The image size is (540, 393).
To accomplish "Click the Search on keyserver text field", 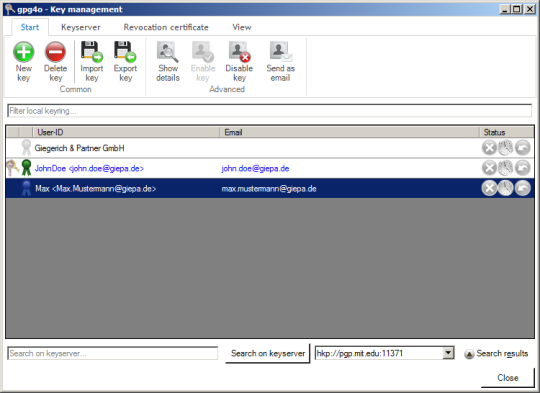I will [x=113, y=353].
